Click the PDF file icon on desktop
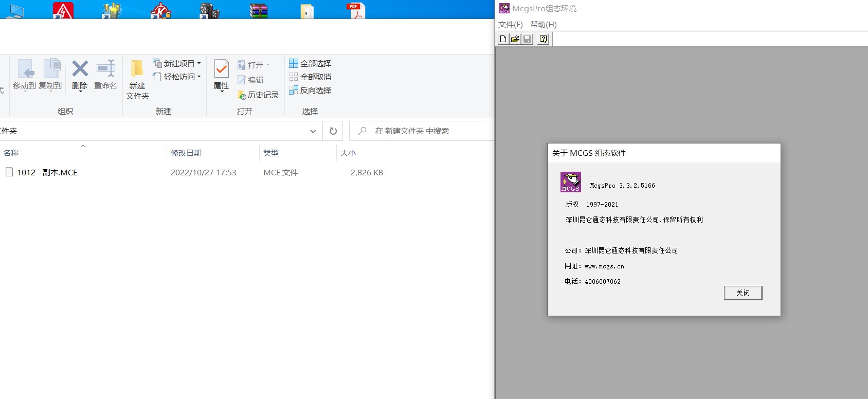 pos(355,10)
